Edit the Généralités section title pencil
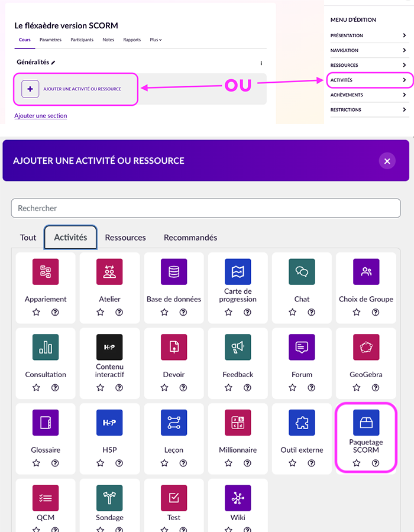Viewport: 414px width, 532px height. (x=53, y=63)
